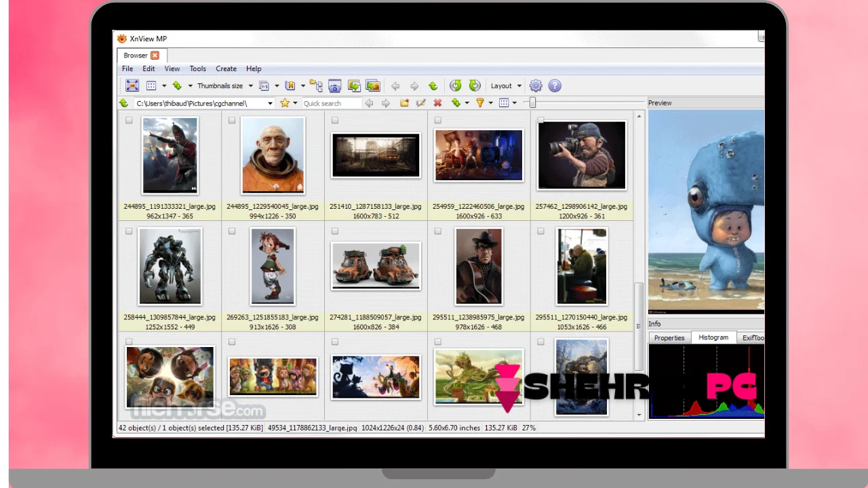Select the two orange cars thumbnail

(376, 266)
